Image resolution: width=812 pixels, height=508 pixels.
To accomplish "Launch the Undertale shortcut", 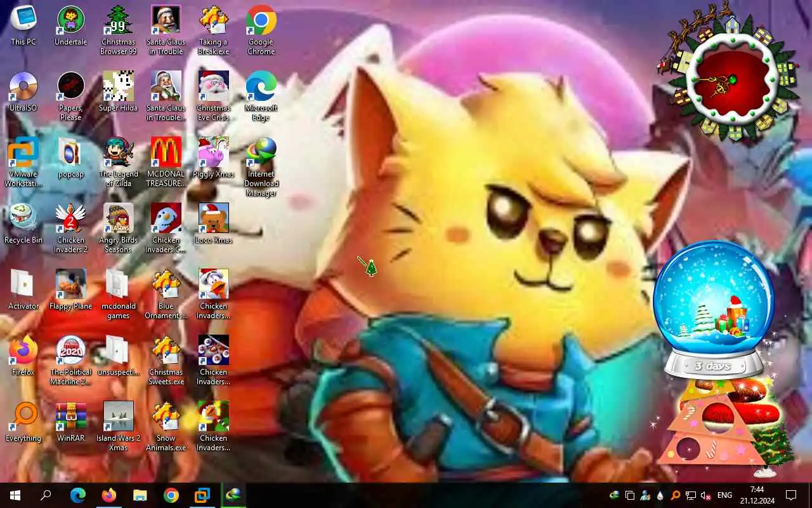I will coord(71,26).
